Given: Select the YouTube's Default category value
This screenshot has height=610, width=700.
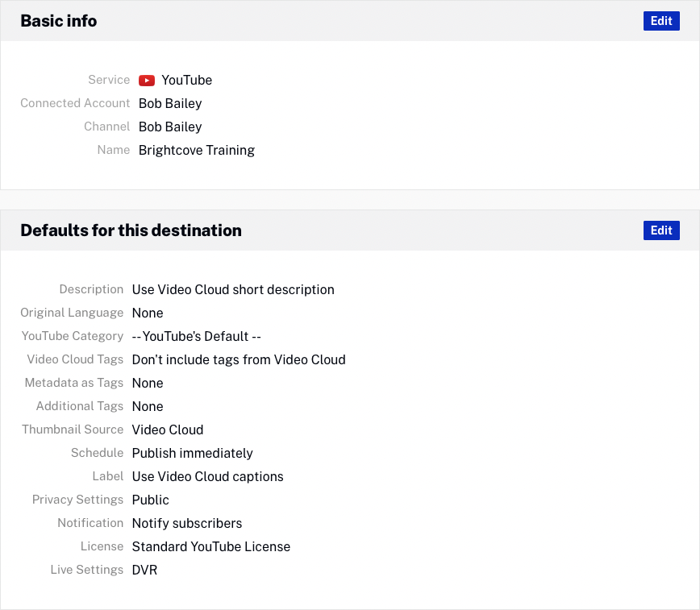Looking at the screenshot, I should 197,336.
